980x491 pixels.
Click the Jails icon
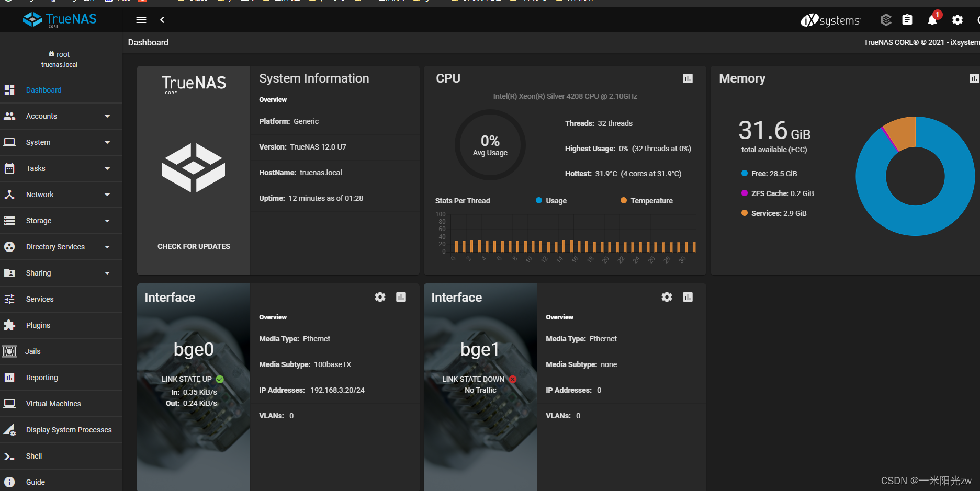coord(9,351)
